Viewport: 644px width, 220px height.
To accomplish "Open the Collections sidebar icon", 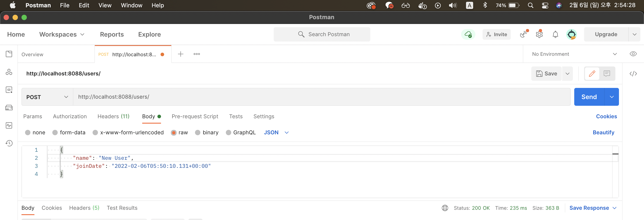I will coord(9,54).
